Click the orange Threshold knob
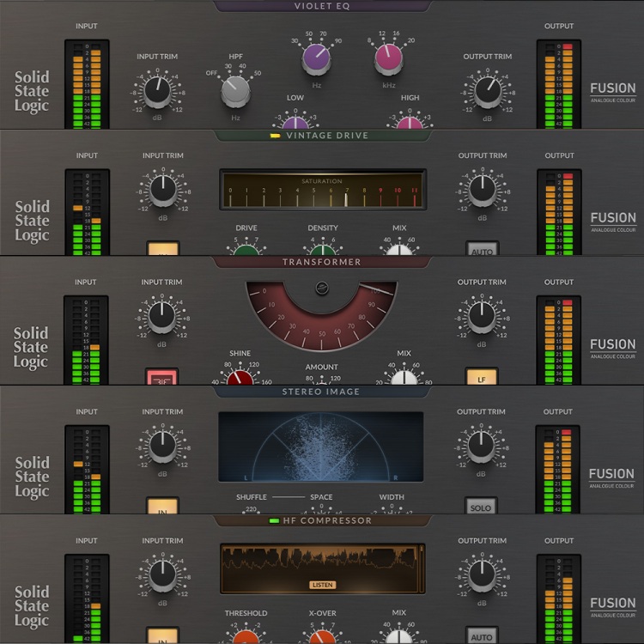The image size is (644, 644). tap(246, 635)
